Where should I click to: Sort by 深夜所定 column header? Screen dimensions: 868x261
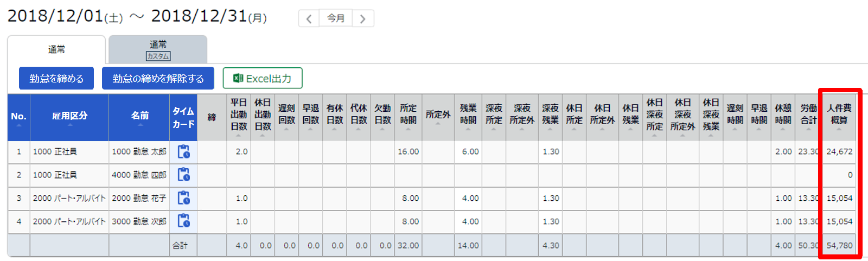coord(494,117)
